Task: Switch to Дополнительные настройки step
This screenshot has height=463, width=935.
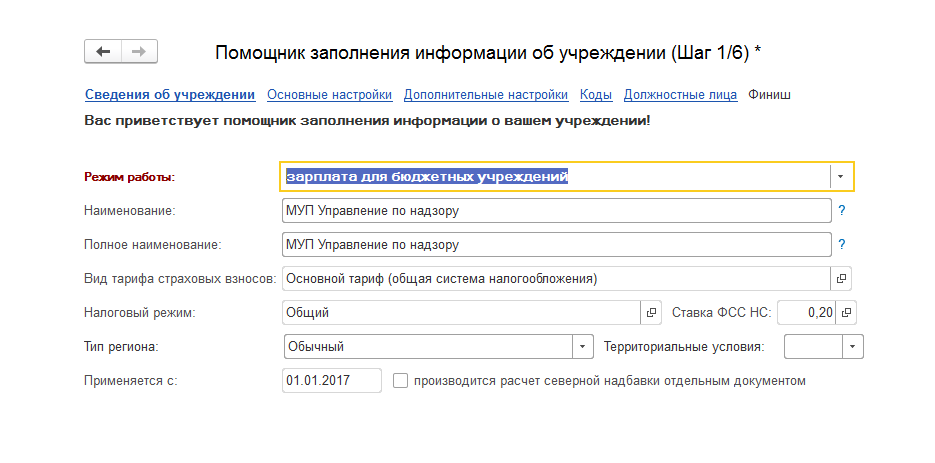Action: pyautogui.click(x=486, y=95)
